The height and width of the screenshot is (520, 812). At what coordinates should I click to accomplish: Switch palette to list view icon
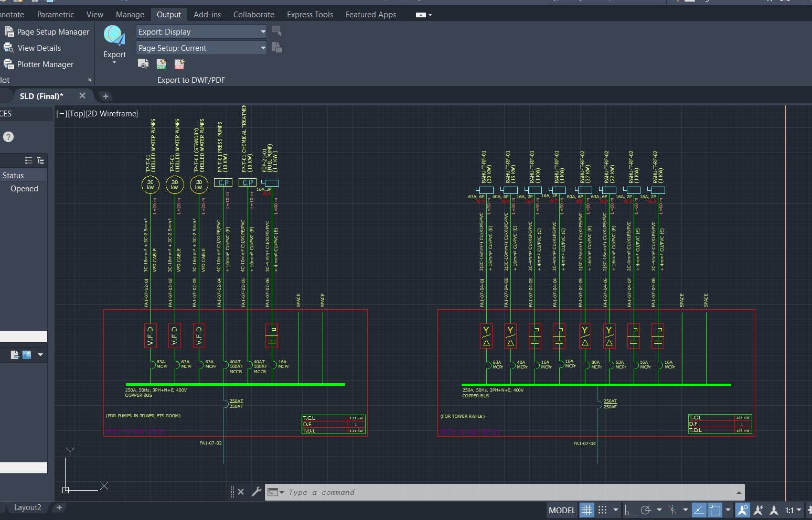[28, 160]
